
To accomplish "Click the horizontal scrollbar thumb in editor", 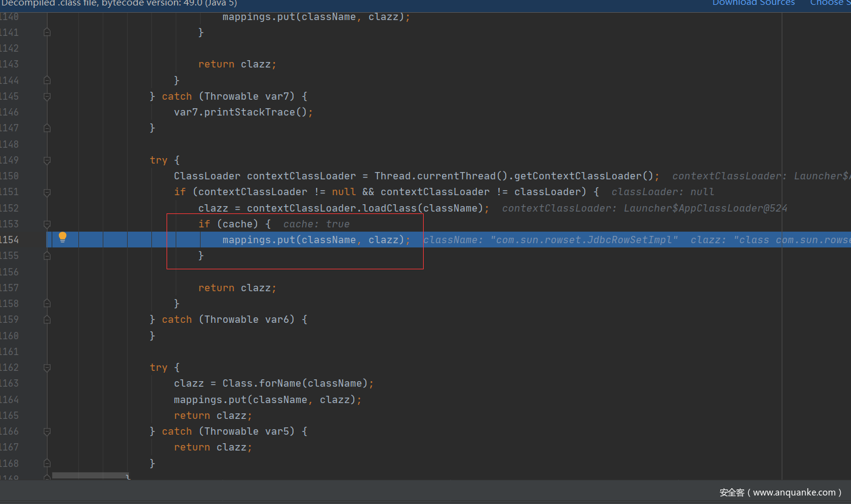I will click(x=90, y=475).
